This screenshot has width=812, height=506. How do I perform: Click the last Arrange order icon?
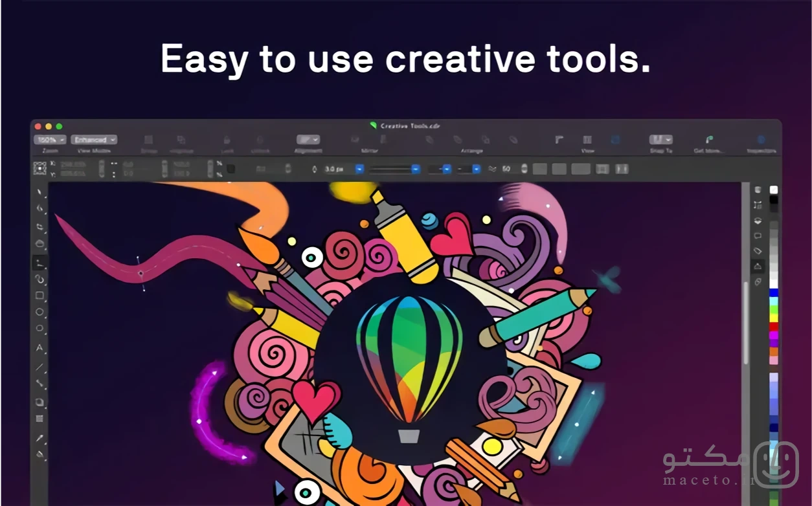[x=513, y=140]
